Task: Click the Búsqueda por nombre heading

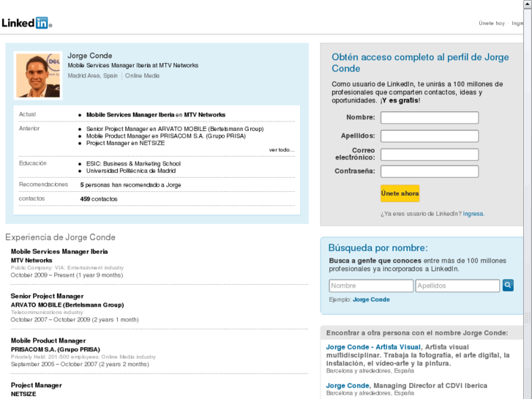Action: (378, 248)
